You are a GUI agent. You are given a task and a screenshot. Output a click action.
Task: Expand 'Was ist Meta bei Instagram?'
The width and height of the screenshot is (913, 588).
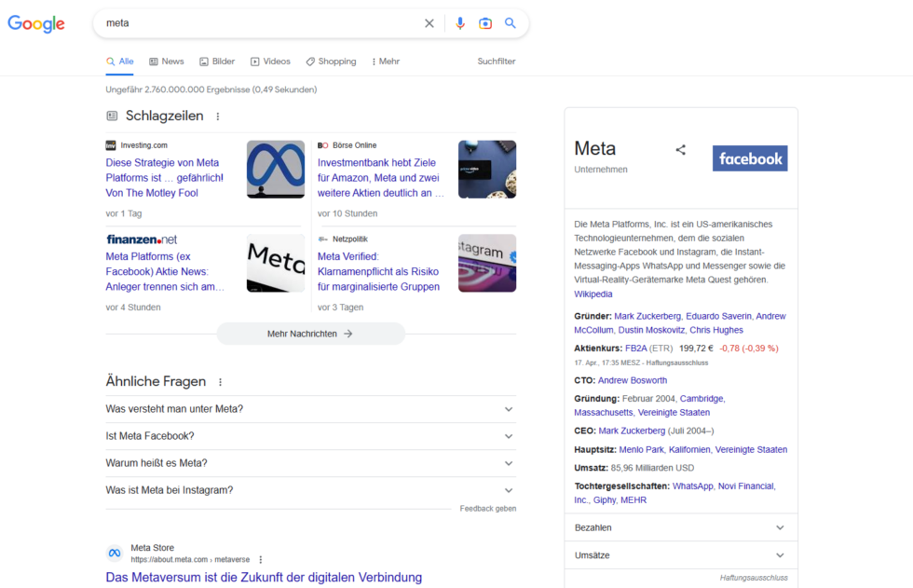pos(311,490)
